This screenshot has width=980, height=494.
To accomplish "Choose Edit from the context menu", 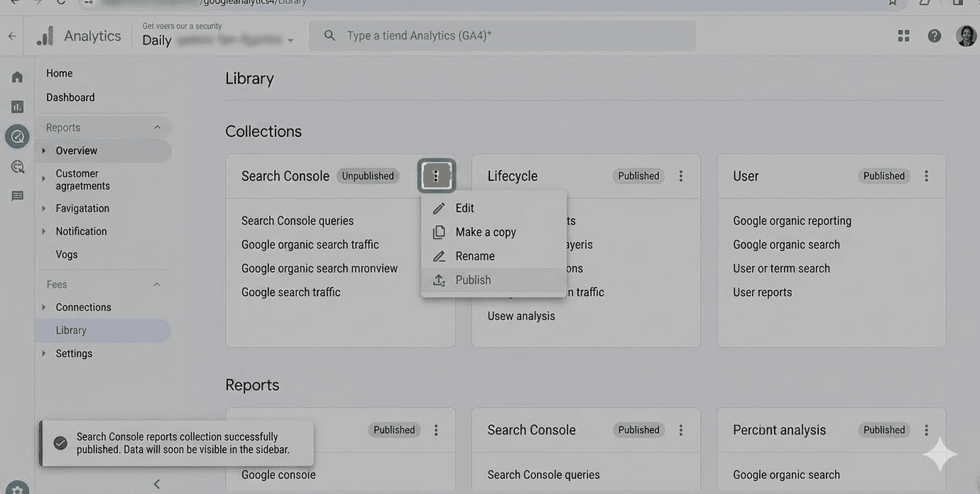I will [x=494, y=208].
